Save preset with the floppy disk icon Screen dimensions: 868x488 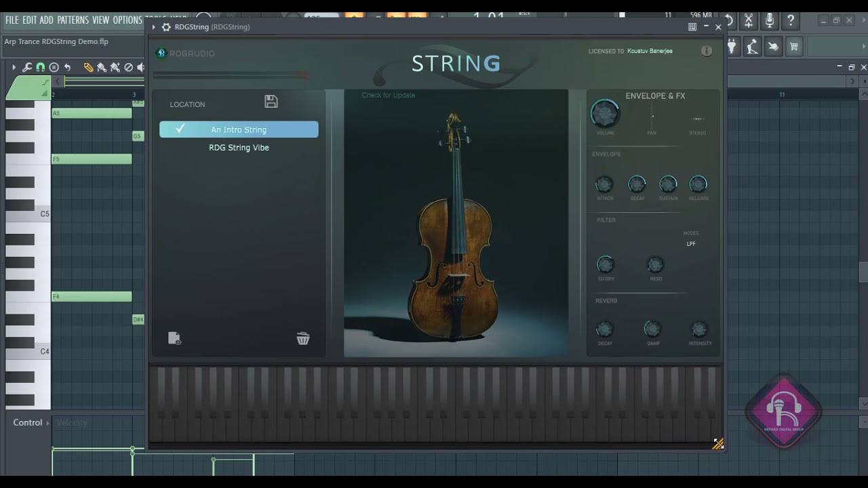(271, 102)
